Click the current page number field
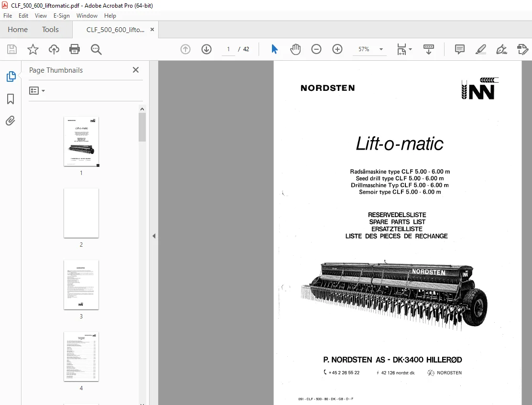The image size is (532, 405). point(228,49)
